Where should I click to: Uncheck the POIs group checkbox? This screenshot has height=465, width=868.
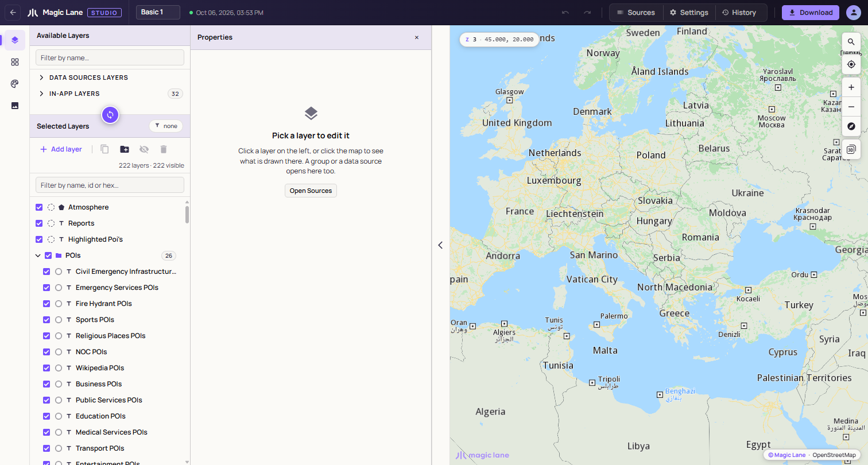(x=48, y=255)
